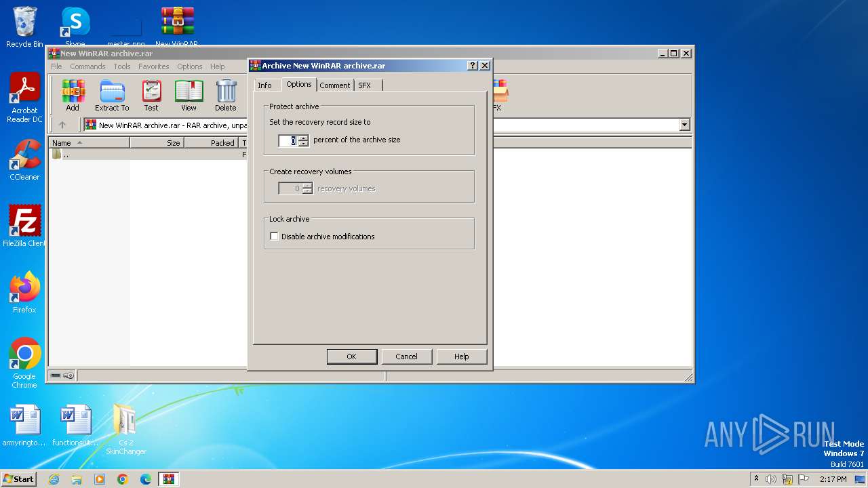This screenshot has width=868, height=488.
Task: Open Google Chrome desktop icon
Action: click(24, 363)
